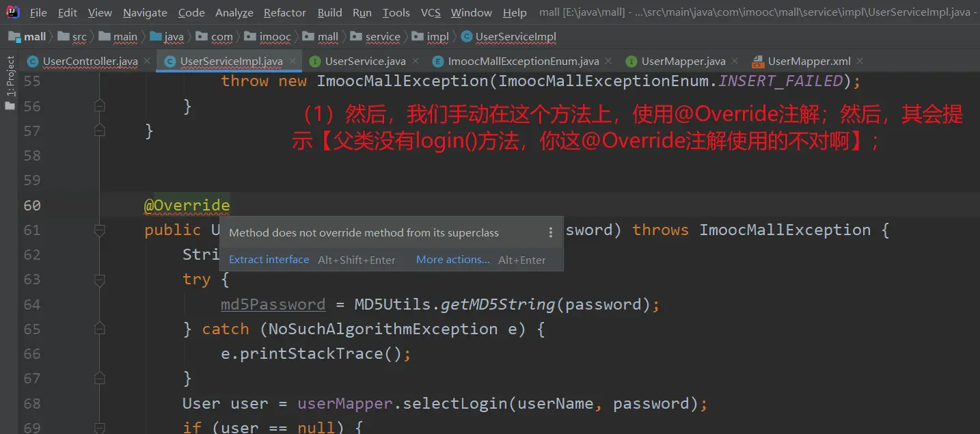Click interface icon on UserService.java tab

pyautogui.click(x=315, y=62)
